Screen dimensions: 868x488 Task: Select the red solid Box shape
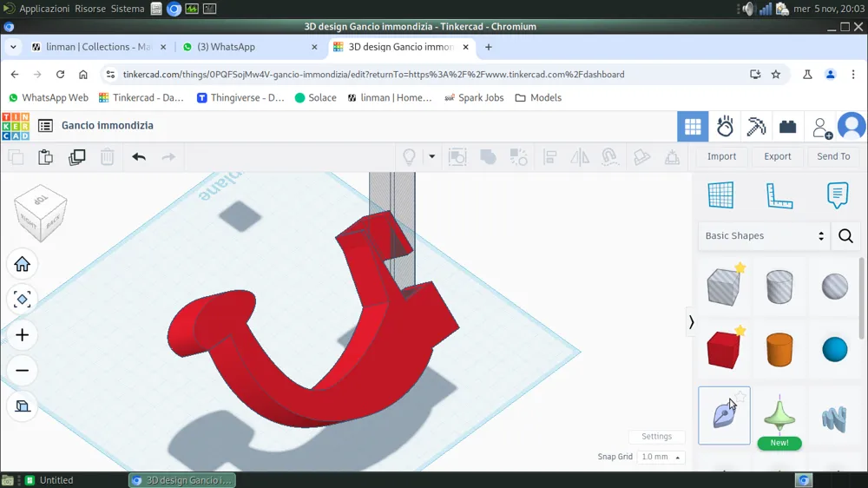724,350
